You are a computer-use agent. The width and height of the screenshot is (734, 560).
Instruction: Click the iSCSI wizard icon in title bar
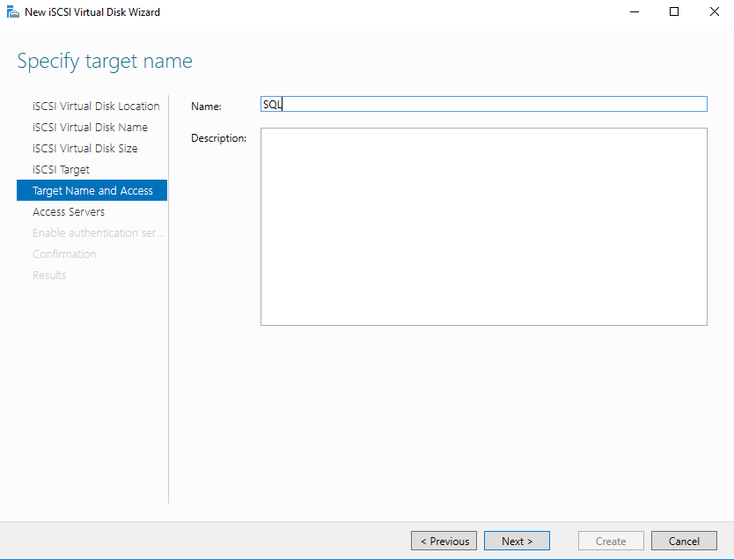11,11
